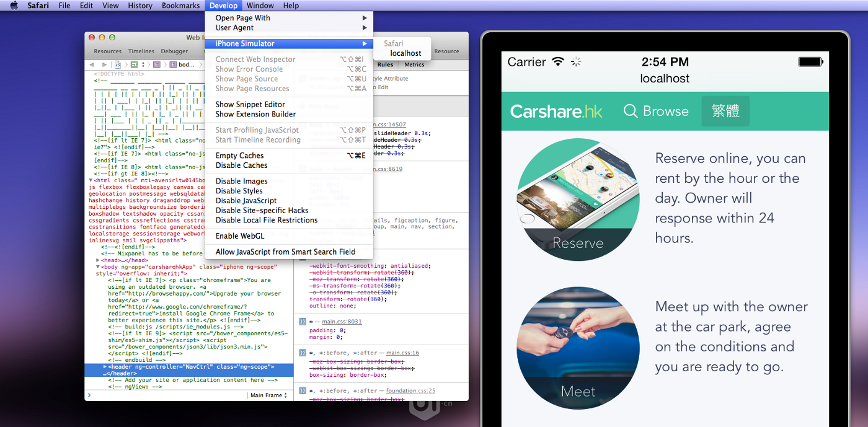The height and width of the screenshot is (427, 868).
Task: Select the Rules tab in styles sidebar
Action: point(385,64)
